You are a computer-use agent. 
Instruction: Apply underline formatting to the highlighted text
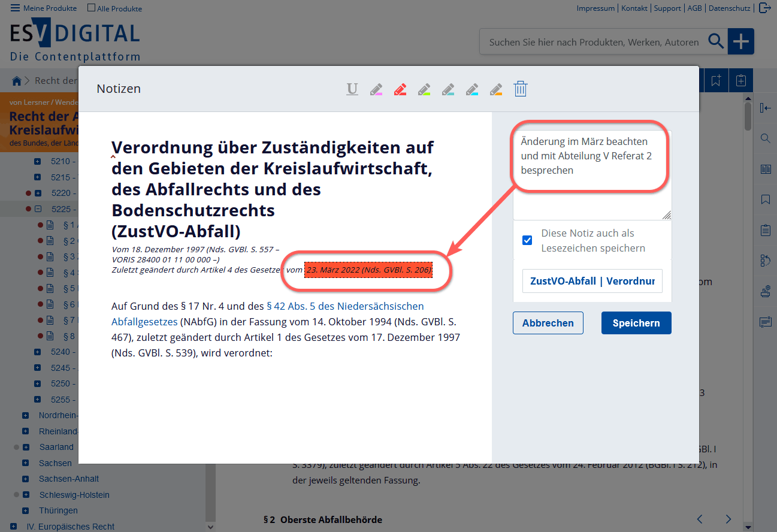coord(352,89)
